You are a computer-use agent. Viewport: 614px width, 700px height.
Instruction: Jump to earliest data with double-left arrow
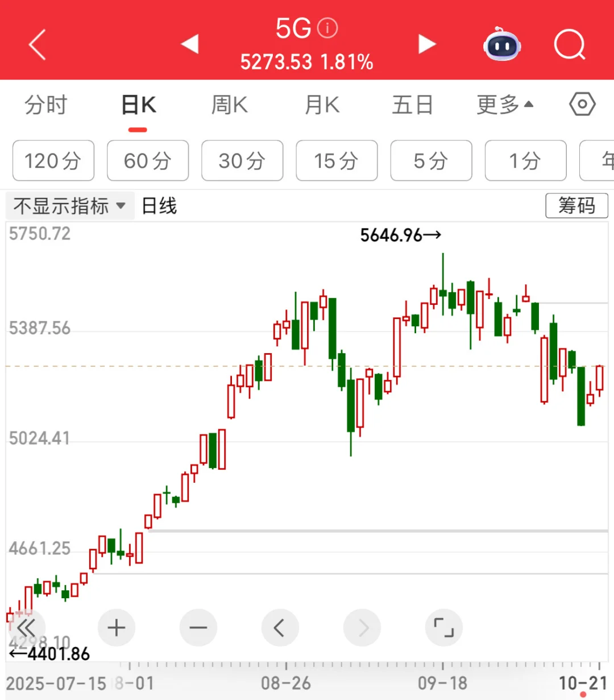point(27,628)
